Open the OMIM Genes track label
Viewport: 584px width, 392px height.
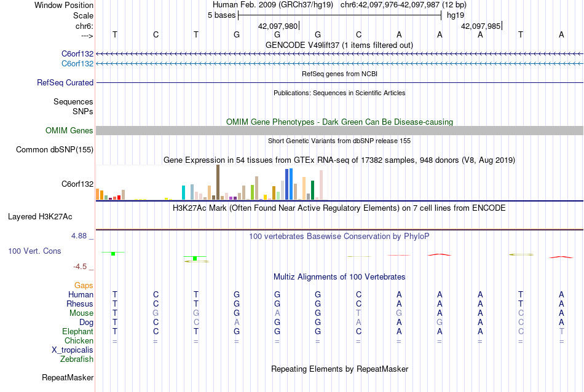(69, 130)
